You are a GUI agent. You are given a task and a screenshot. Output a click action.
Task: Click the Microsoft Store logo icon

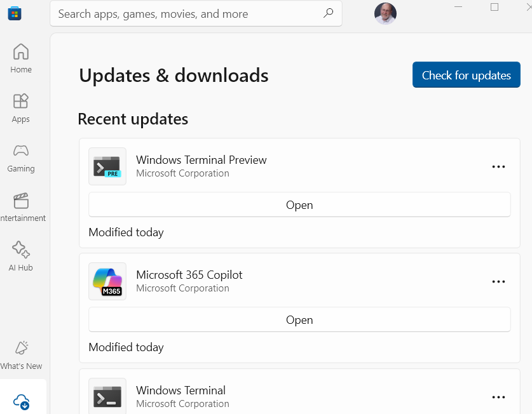pos(15,13)
